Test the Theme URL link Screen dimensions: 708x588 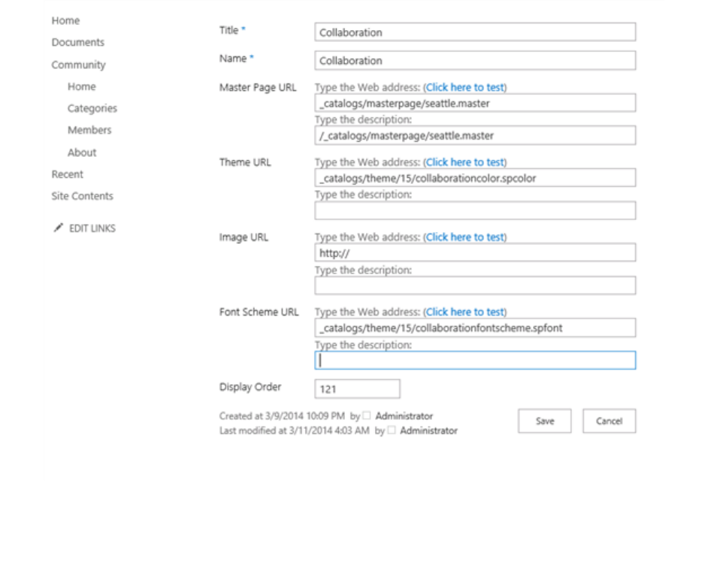click(x=464, y=162)
